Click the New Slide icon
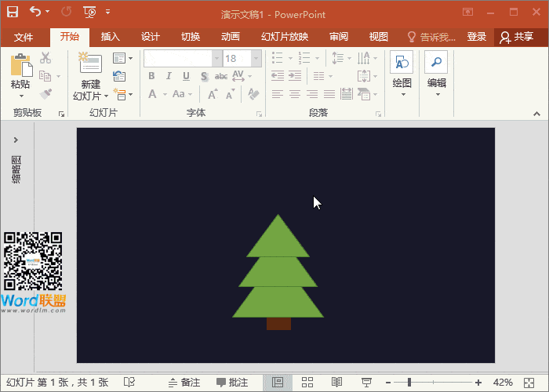This screenshot has height=392, width=549. (90, 65)
